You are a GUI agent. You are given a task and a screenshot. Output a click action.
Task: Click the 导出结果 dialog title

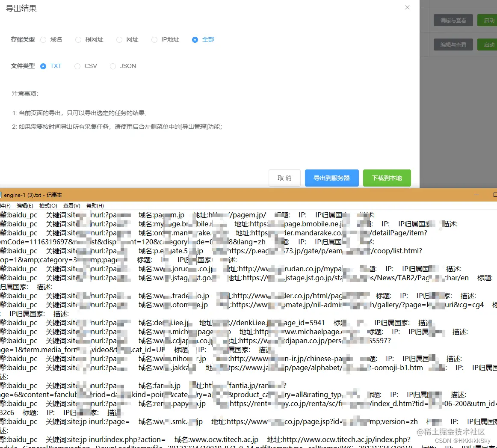pos(21,9)
